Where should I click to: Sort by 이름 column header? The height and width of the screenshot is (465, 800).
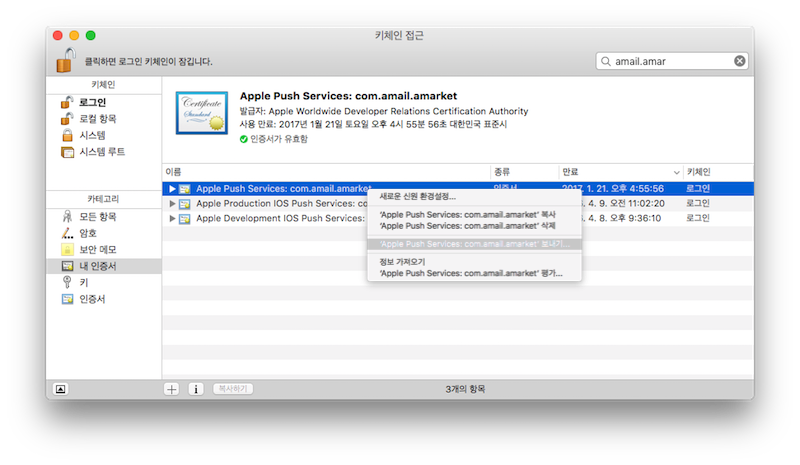(327, 172)
